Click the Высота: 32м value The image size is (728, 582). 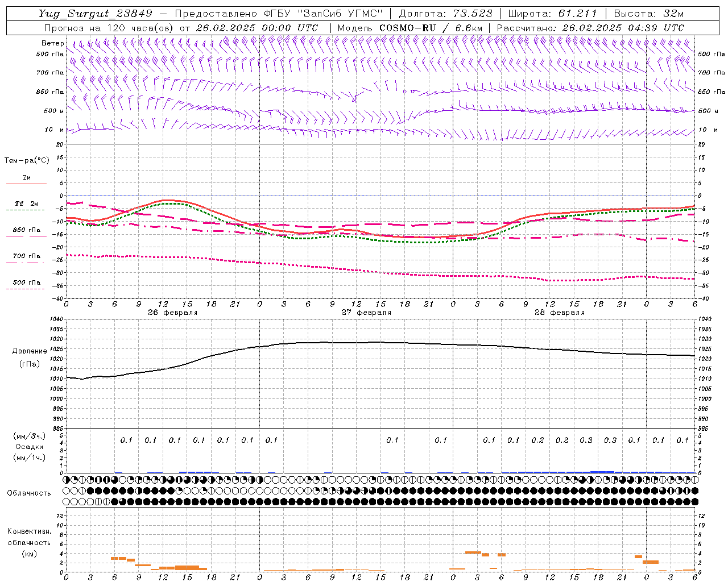(648, 14)
